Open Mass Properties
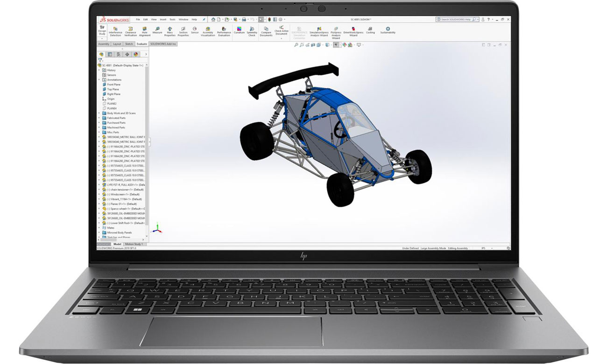The image size is (607, 364). point(170,31)
